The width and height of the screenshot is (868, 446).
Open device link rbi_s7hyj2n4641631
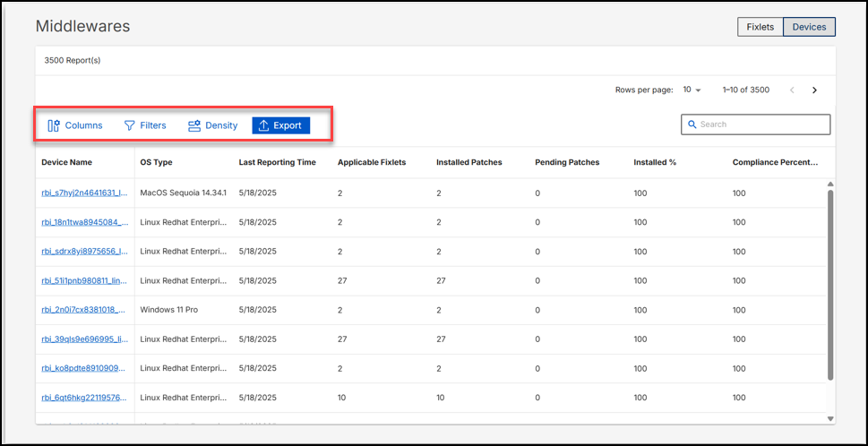[x=85, y=193]
